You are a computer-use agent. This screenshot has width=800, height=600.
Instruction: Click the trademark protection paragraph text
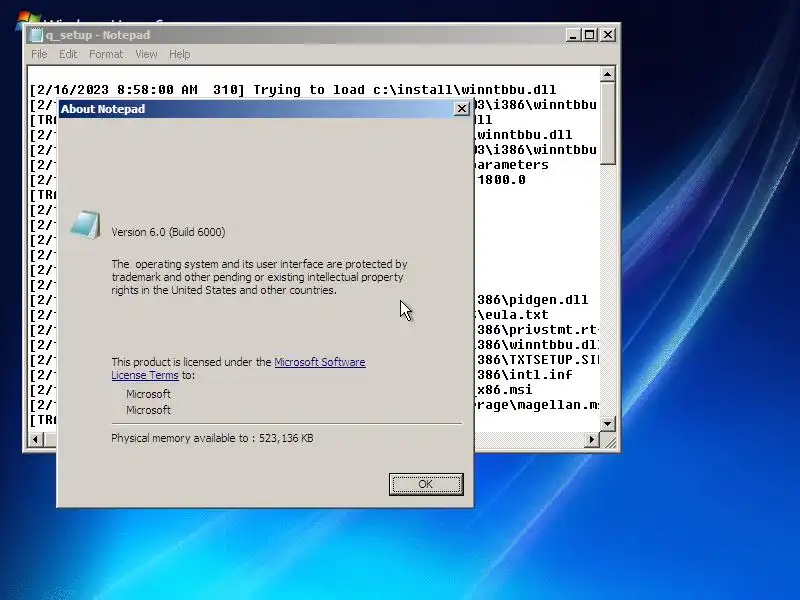tap(259, 277)
